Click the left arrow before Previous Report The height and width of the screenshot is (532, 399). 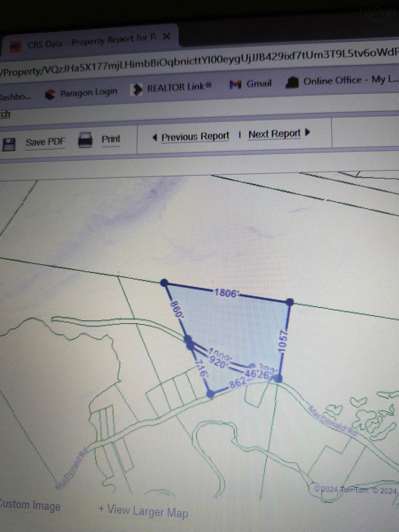click(155, 138)
